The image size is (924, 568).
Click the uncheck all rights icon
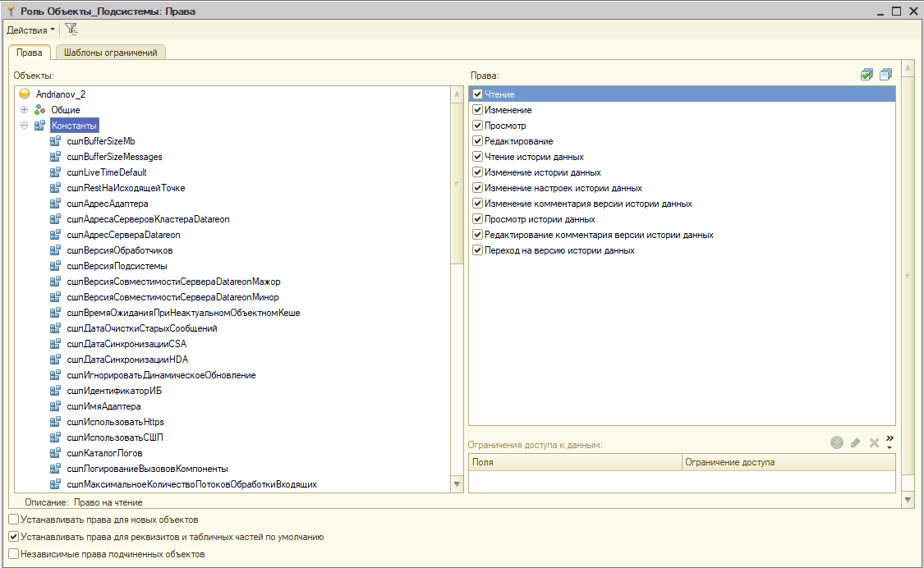(885, 75)
